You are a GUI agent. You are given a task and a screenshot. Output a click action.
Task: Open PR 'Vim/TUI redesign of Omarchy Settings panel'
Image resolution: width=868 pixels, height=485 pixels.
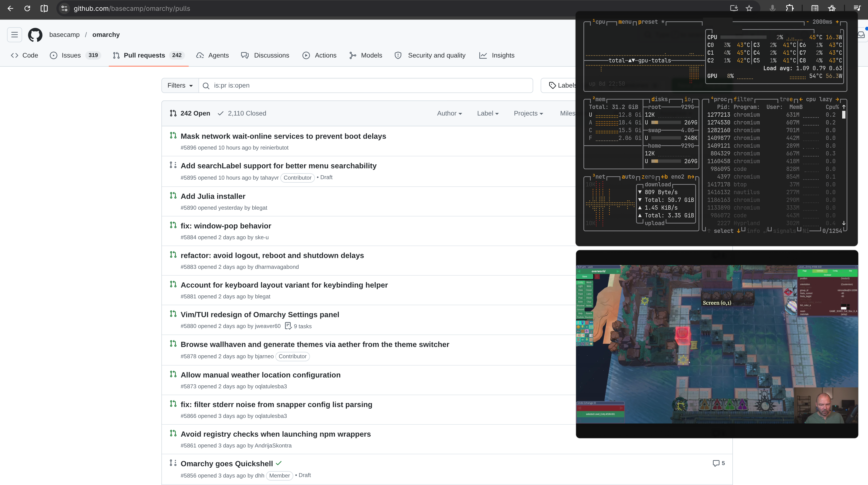click(260, 315)
